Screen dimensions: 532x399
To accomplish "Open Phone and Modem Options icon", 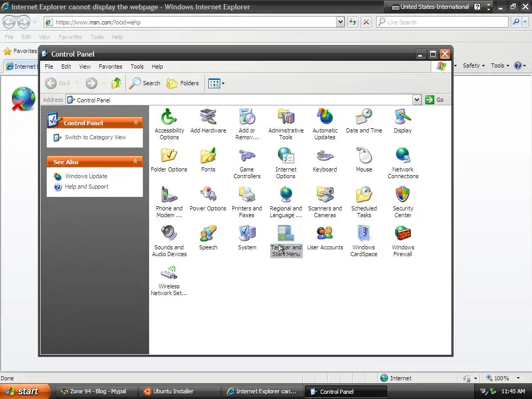I will (x=169, y=202).
